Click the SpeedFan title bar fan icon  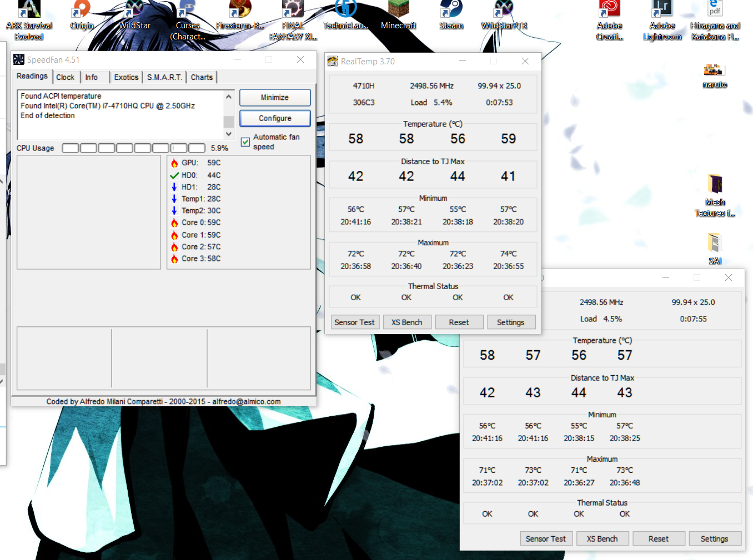[x=19, y=59]
